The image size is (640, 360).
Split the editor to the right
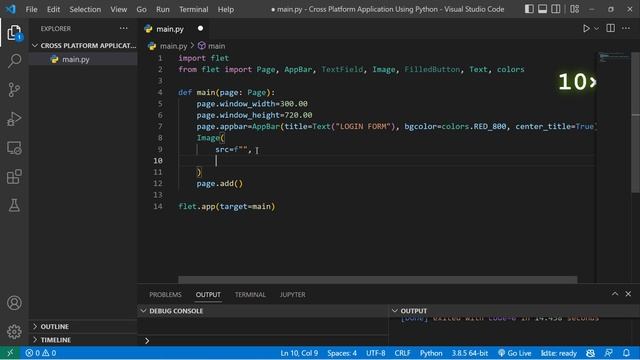point(611,28)
